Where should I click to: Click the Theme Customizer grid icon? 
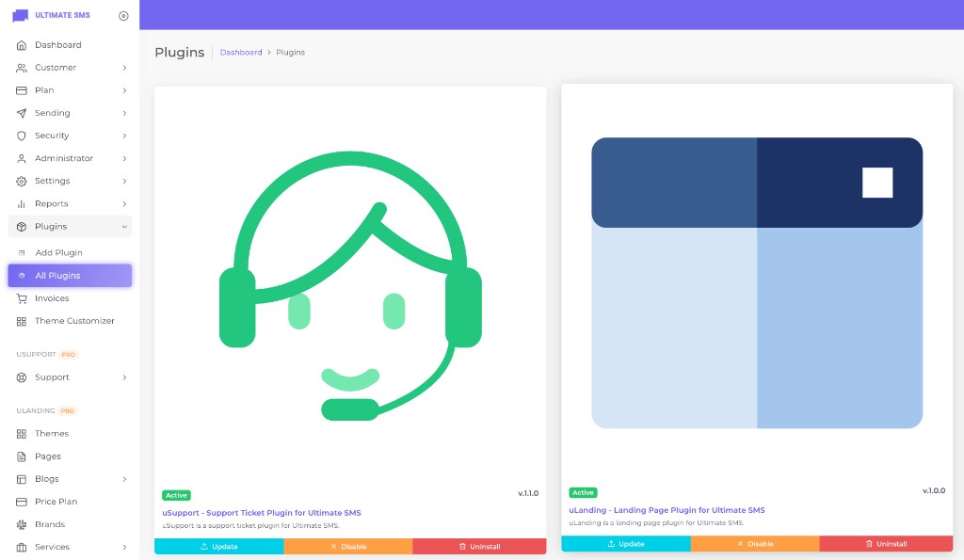[x=22, y=322]
